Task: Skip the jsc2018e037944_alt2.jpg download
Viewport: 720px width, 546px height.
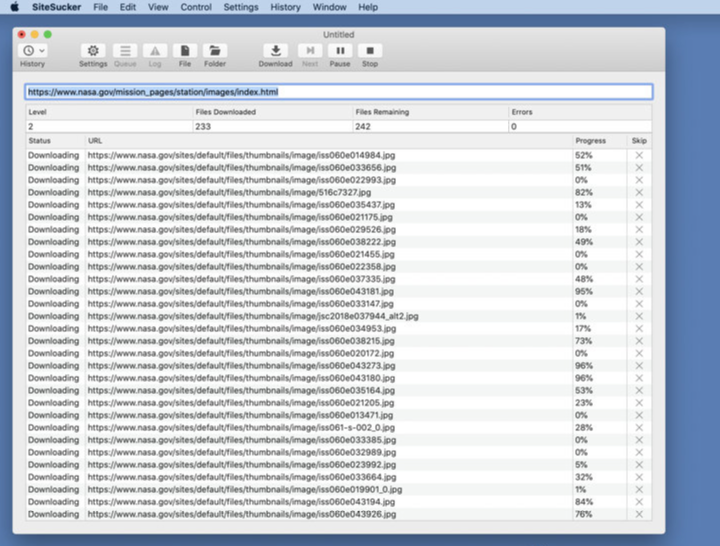Action: click(x=639, y=316)
